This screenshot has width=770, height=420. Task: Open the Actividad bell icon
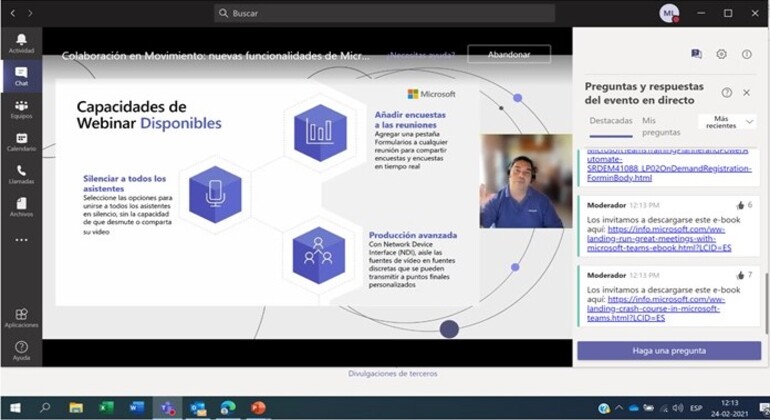(21, 43)
